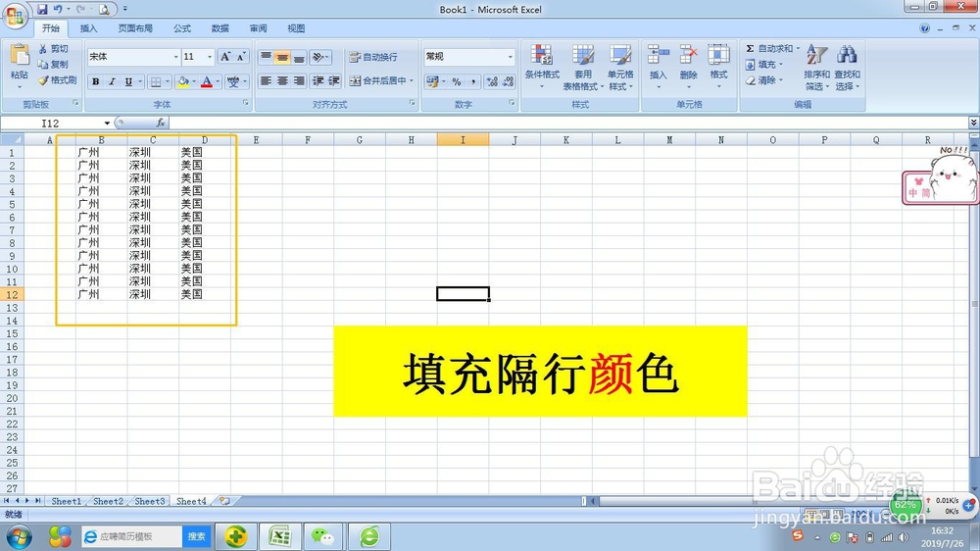Undo the last action
Screen dimensions: 980x551
tap(58, 9)
